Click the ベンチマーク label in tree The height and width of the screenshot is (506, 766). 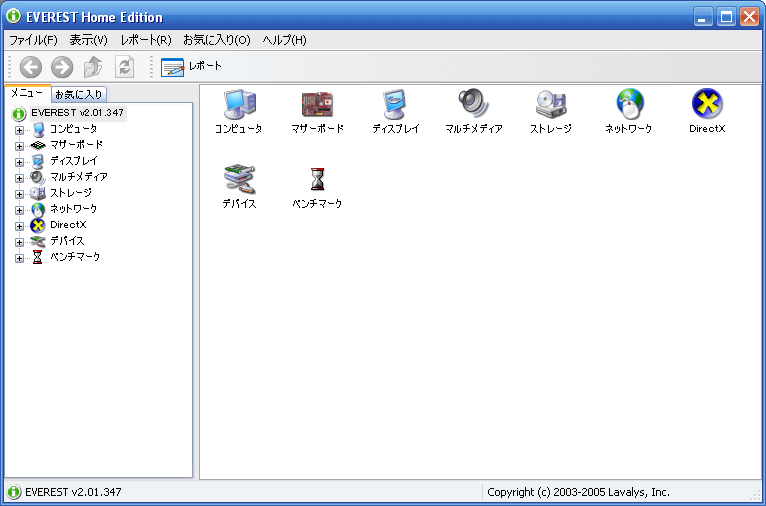click(75, 257)
